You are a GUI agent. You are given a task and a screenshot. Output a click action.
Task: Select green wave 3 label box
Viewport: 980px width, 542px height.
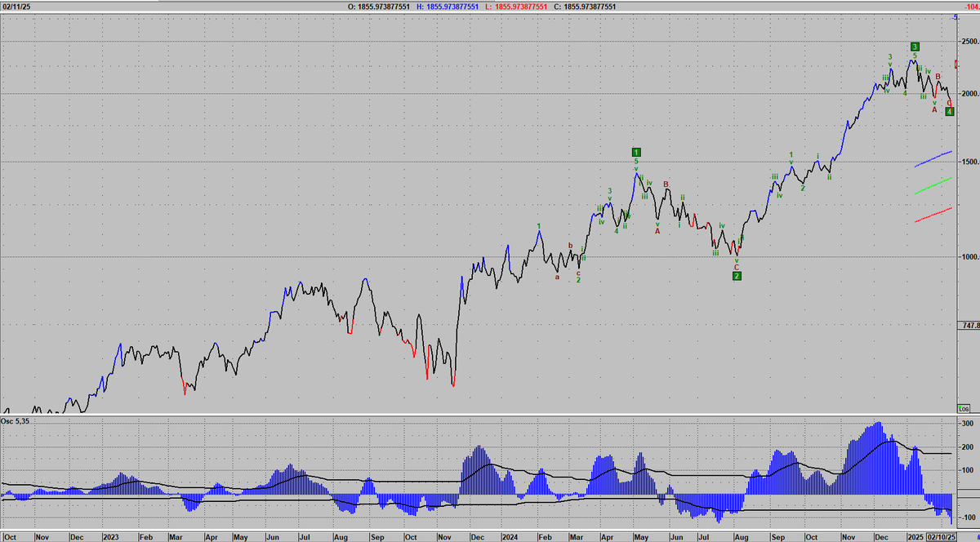coord(915,47)
